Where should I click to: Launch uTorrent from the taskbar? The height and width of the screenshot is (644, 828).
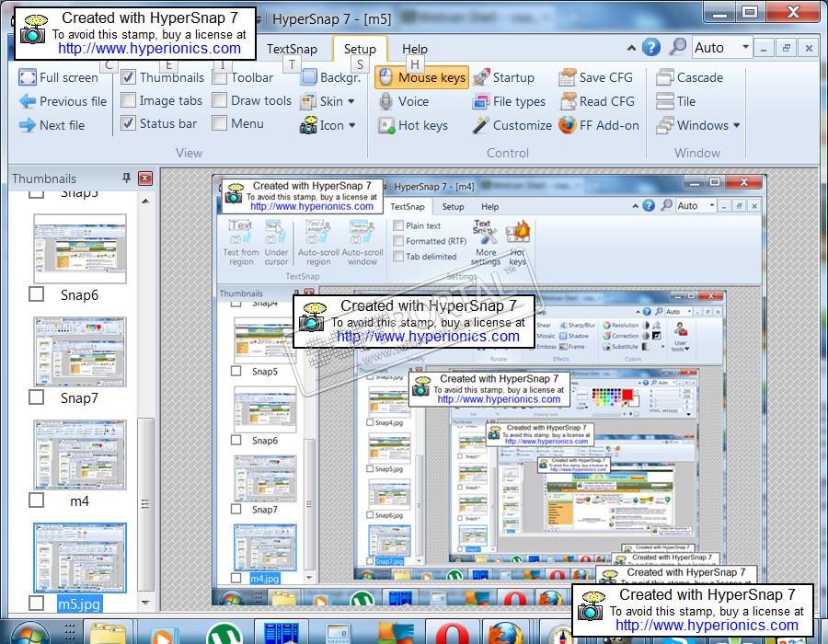point(224,633)
